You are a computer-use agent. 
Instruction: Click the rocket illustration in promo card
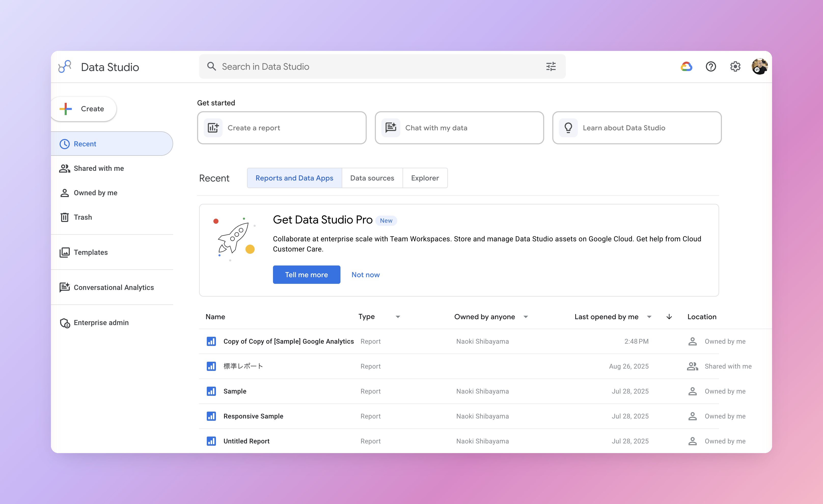point(235,239)
